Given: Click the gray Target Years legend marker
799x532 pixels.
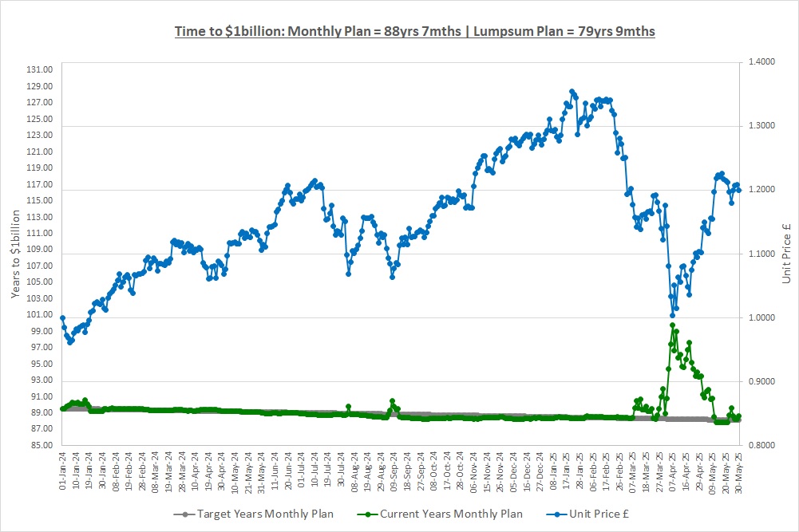Looking at the screenshot, I should pyautogui.click(x=185, y=514).
